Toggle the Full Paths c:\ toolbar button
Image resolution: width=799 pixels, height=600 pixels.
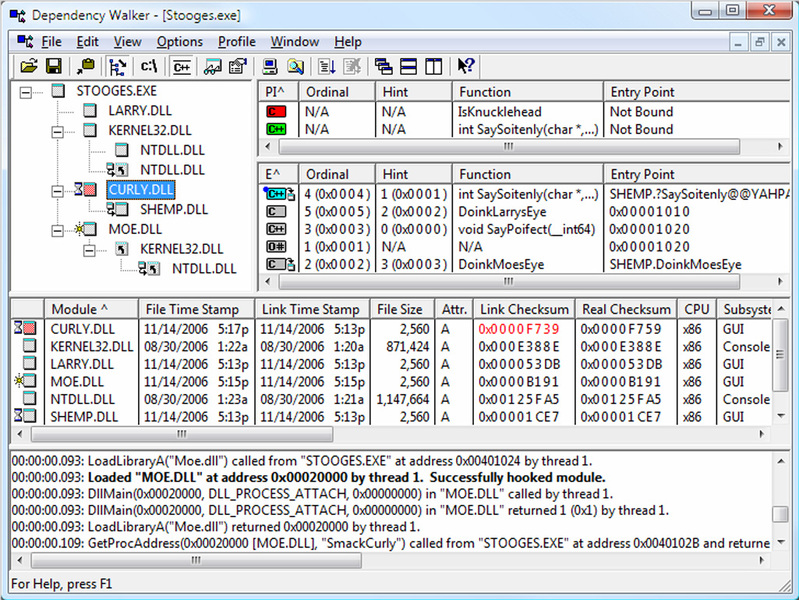[x=149, y=66]
